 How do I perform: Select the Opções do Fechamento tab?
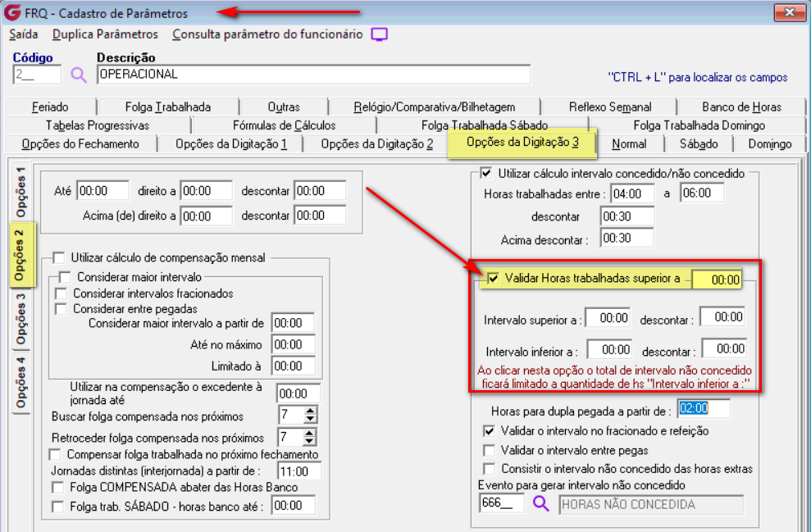pos(80,143)
